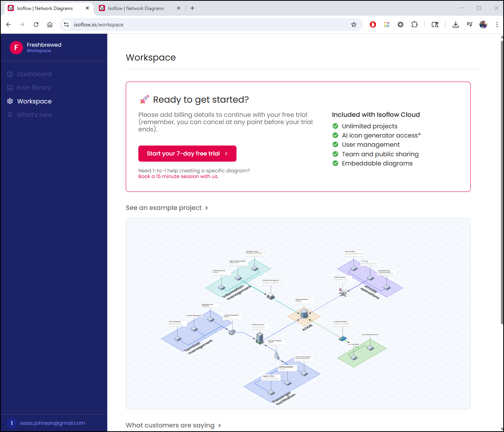Open the Chrome profile avatar
504x432 pixels.
[483, 25]
